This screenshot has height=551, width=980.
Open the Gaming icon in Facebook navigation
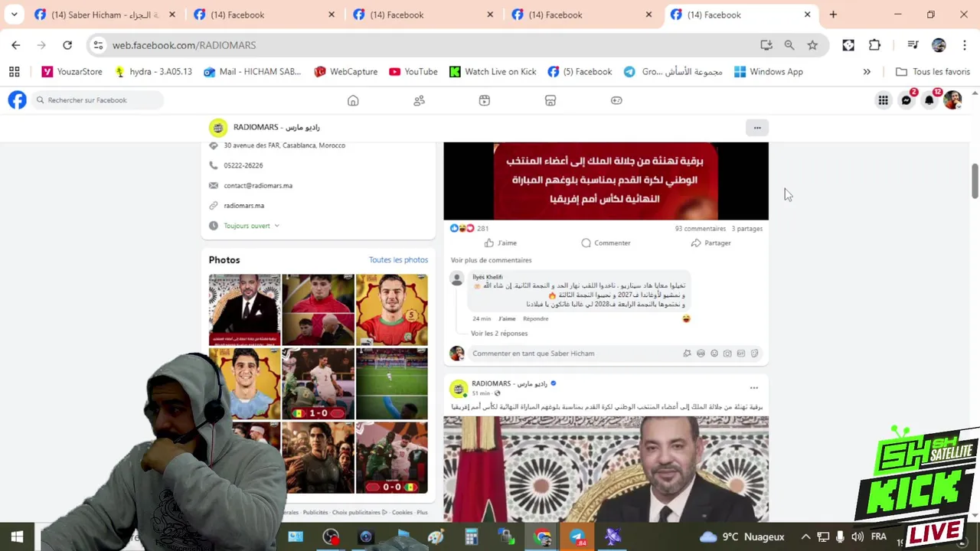tap(616, 100)
